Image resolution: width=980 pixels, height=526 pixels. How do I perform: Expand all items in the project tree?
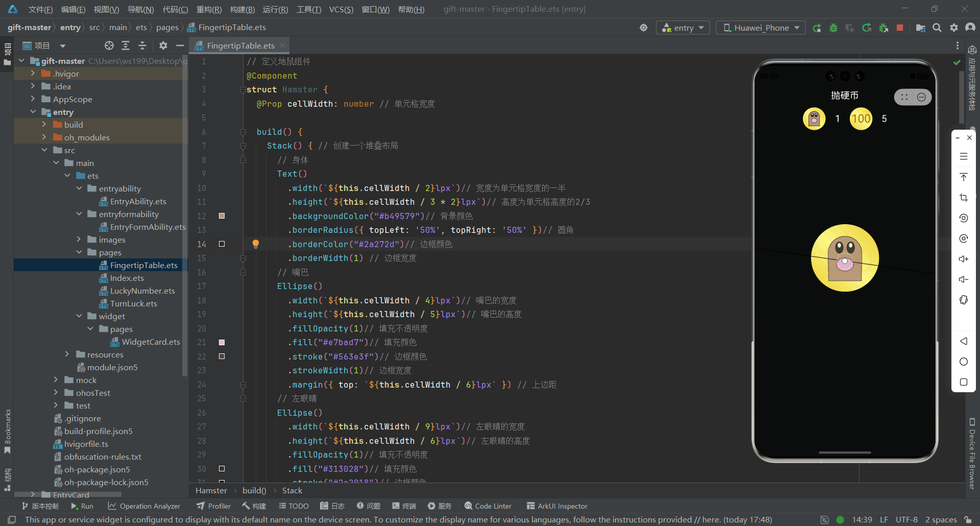(x=126, y=45)
